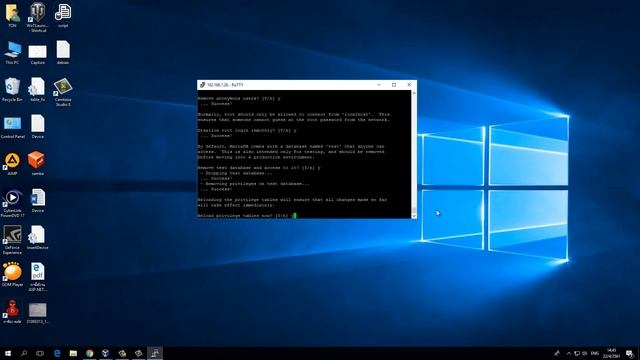The height and width of the screenshot is (360, 640).
Task: Click the 'Remove test database' prompt line
Action: click(x=259, y=168)
